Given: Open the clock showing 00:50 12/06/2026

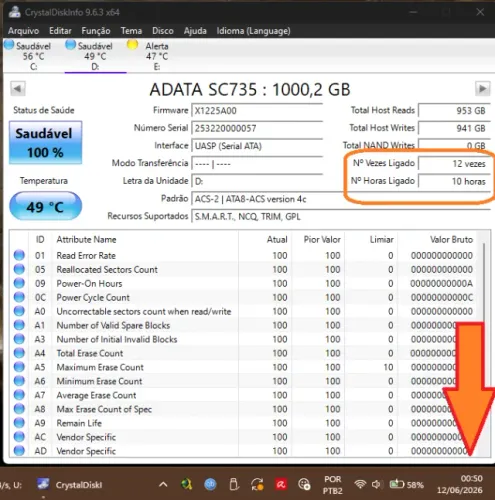Looking at the screenshot, I should 460,484.
